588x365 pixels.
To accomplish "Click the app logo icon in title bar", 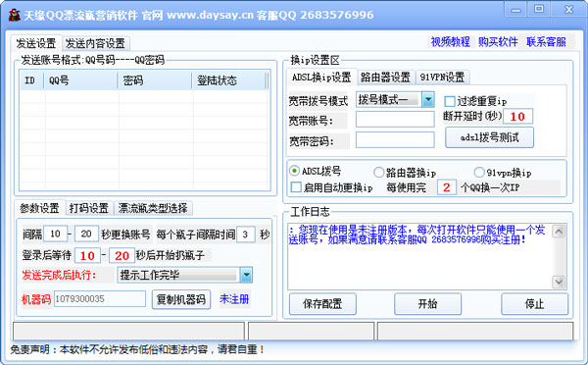I will 14,15.
